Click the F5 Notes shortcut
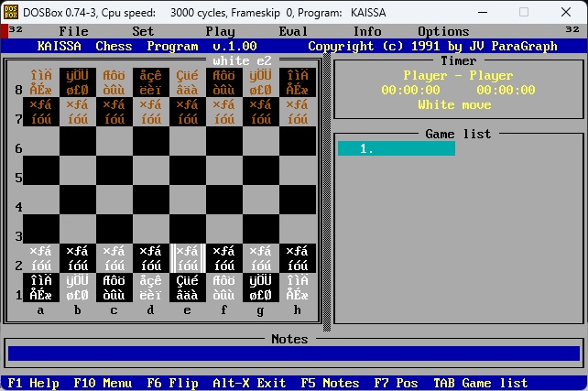588x391 pixels. pyautogui.click(x=330, y=383)
